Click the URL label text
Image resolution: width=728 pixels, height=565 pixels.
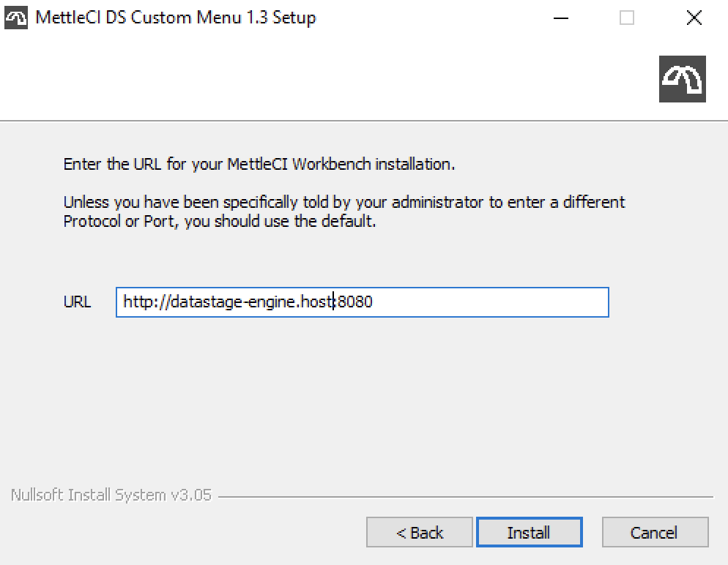click(x=77, y=302)
